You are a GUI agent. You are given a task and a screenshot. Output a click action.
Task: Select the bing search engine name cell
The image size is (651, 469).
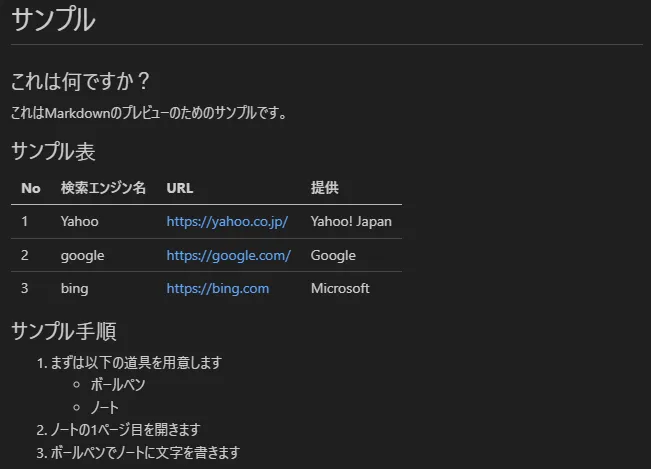pyautogui.click(x=74, y=288)
